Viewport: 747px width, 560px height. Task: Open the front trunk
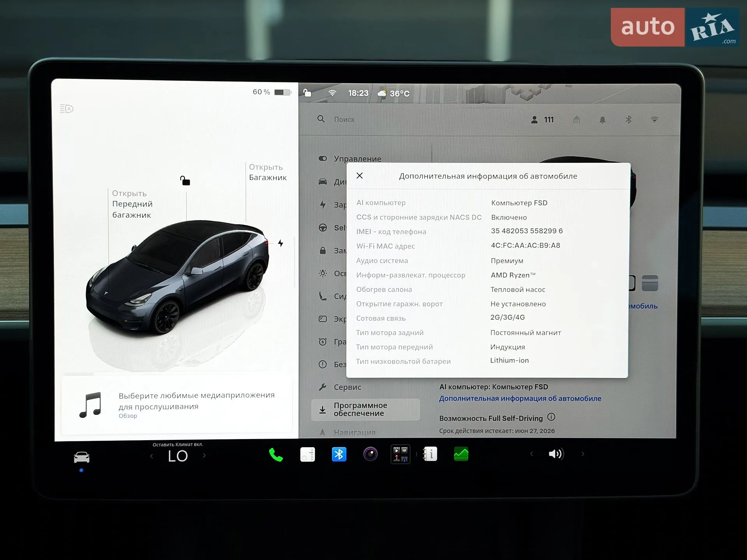[x=132, y=204]
